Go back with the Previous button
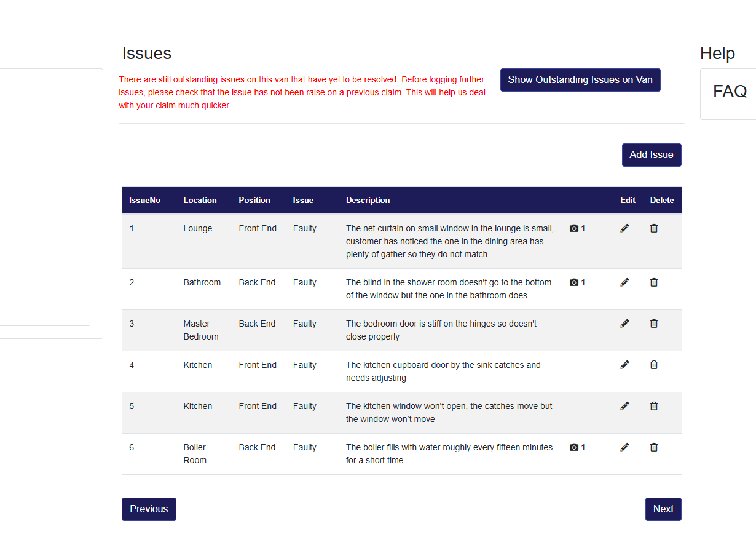Image resolution: width=756 pixels, height=545 pixels. pyautogui.click(x=149, y=509)
